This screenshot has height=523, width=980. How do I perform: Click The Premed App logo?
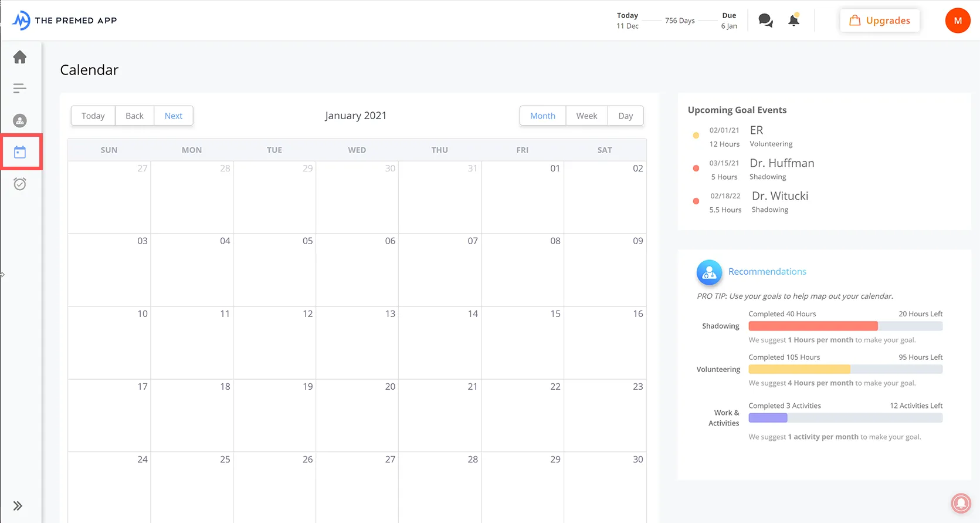(x=65, y=21)
